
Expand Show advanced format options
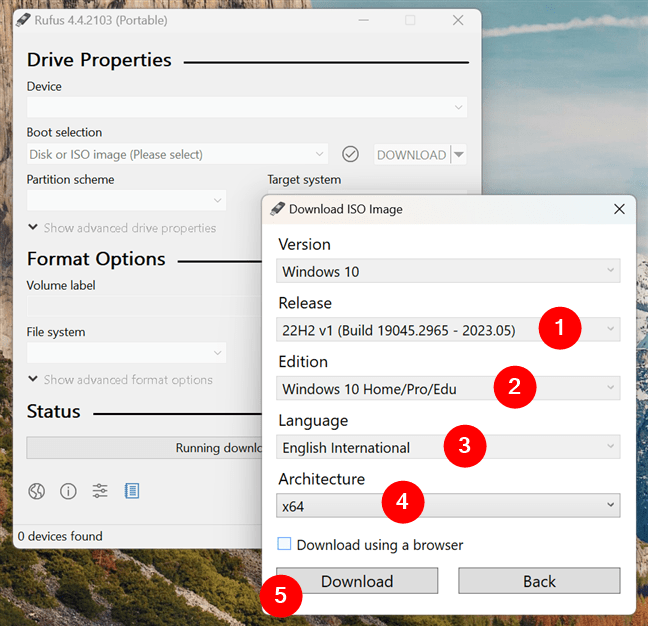[x=120, y=380]
